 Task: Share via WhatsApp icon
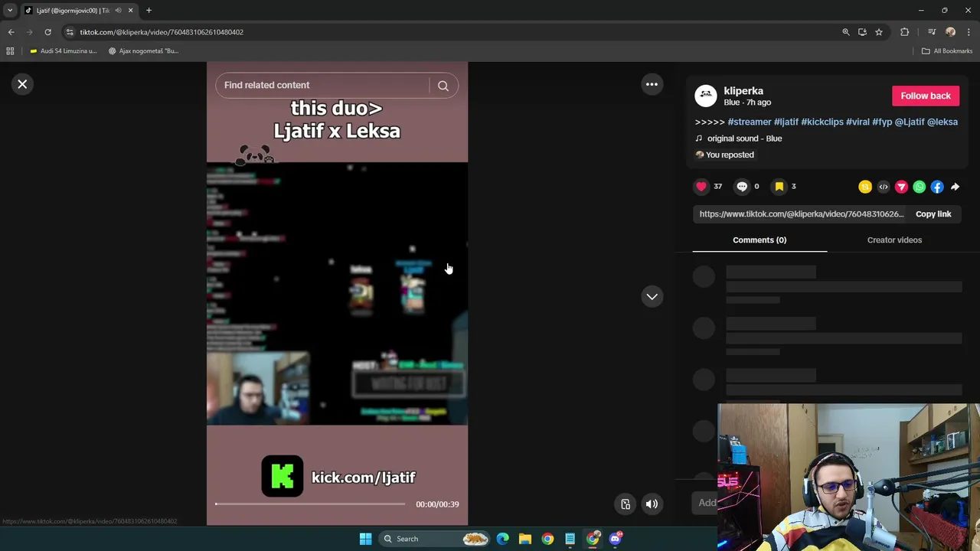(x=919, y=187)
